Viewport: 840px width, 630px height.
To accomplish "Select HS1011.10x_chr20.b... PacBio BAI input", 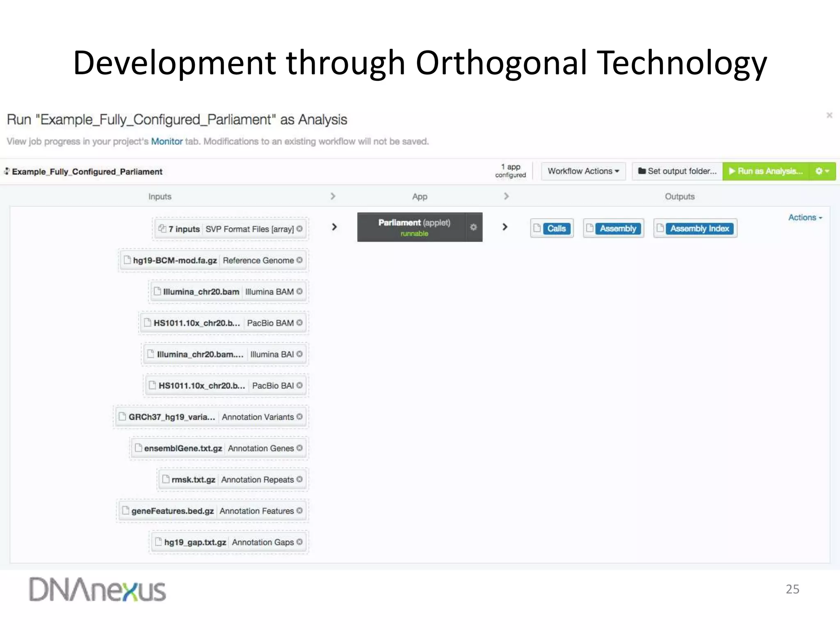I will click(226, 386).
